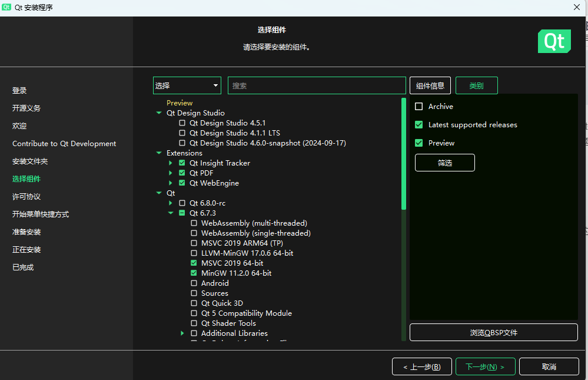
Task: Uncheck MinGW 11.2.0 64-bit
Action: click(194, 273)
